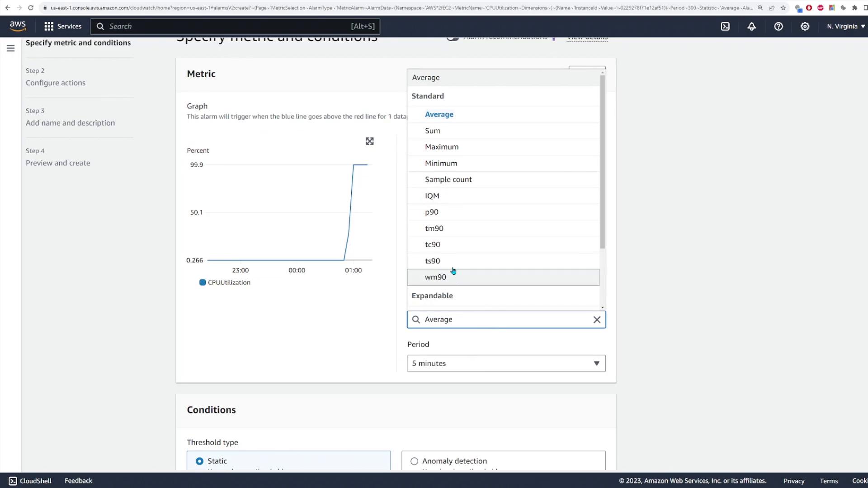Pick wm90 statistic option

[503, 277]
